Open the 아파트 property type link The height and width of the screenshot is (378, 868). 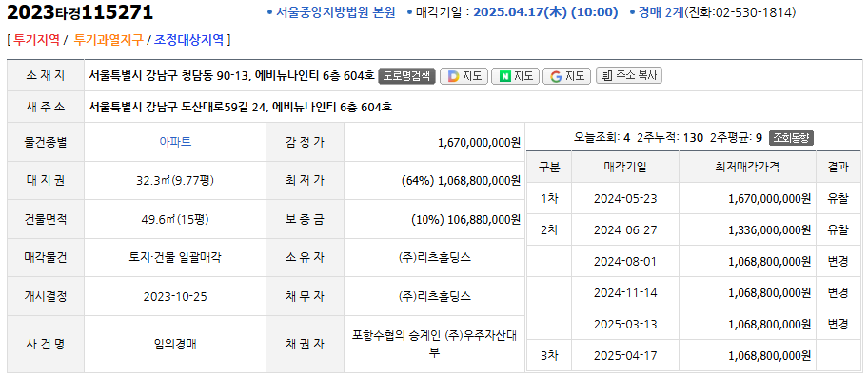[175, 142]
